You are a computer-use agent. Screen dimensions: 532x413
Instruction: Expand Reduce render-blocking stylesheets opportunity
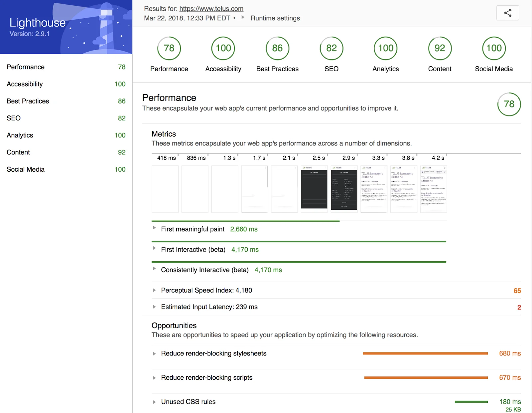pos(154,354)
